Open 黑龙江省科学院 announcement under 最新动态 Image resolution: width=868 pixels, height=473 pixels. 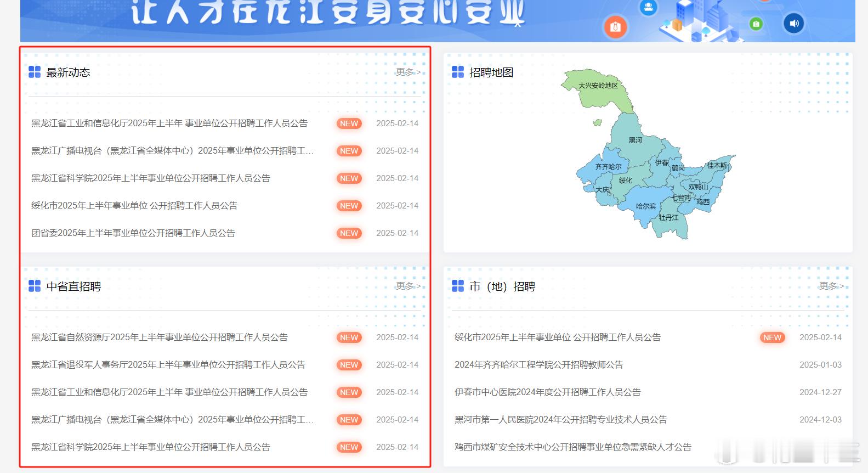pyautogui.click(x=151, y=178)
